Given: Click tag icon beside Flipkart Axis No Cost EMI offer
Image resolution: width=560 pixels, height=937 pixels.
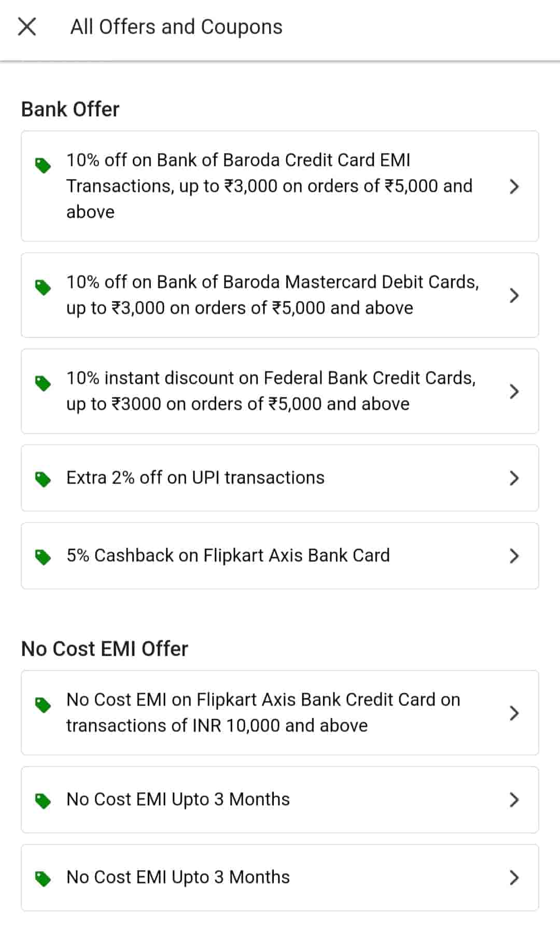Looking at the screenshot, I should pos(43,705).
